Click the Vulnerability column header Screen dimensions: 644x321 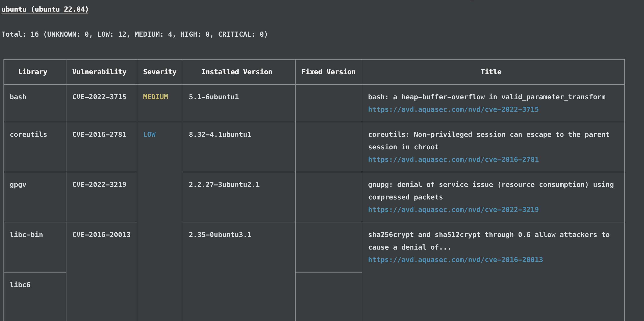[x=99, y=72]
